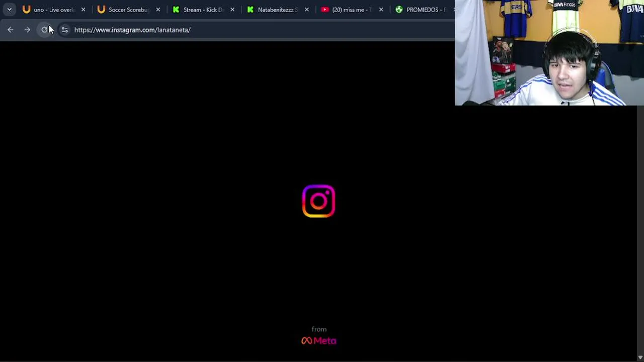644x362 pixels.
Task: Click the PROMIEDOS soccer ball favicon
Action: pos(399,10)
